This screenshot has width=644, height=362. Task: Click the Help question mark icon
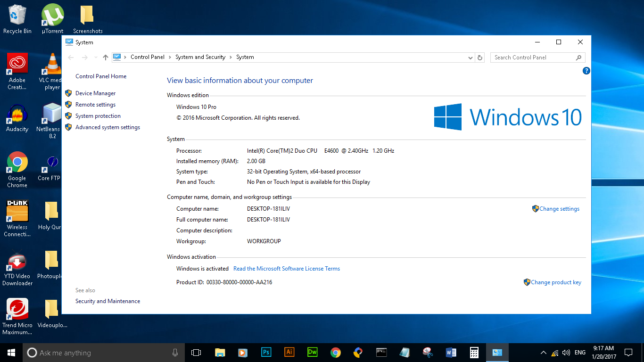pyautogui.click(x=586, y=71)
